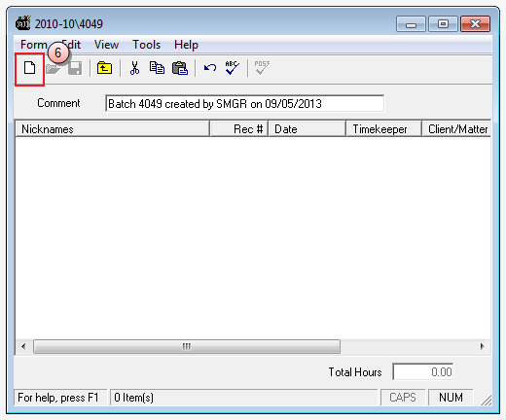Open the Form menu
This screenshot has width=506, height=420.
coord(34,45)
